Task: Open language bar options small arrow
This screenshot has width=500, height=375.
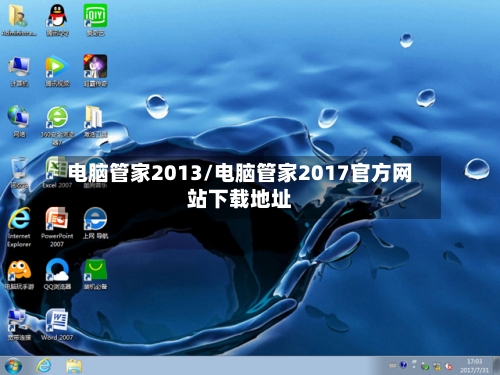Action: pos(414,367)
